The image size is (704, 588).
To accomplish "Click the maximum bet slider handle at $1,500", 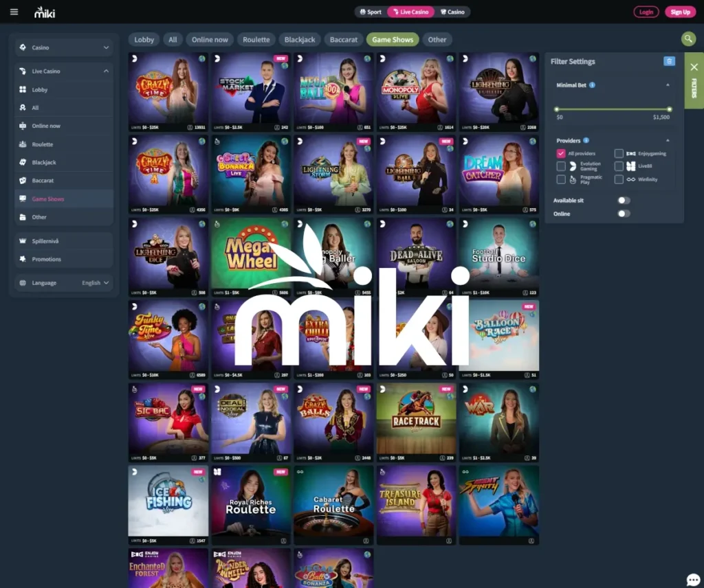I will tap(670, 109).
